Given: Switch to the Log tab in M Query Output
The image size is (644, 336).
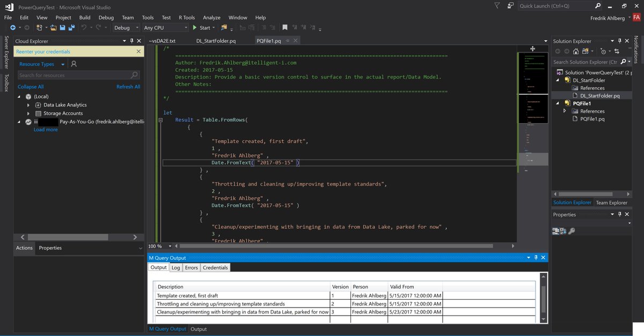Looking at the screenshot, I should (x=176, y=267).
